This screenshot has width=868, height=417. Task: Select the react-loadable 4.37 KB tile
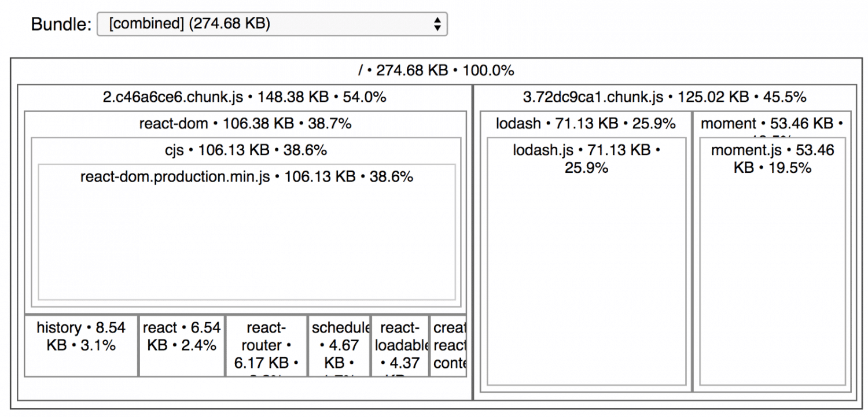400,345
